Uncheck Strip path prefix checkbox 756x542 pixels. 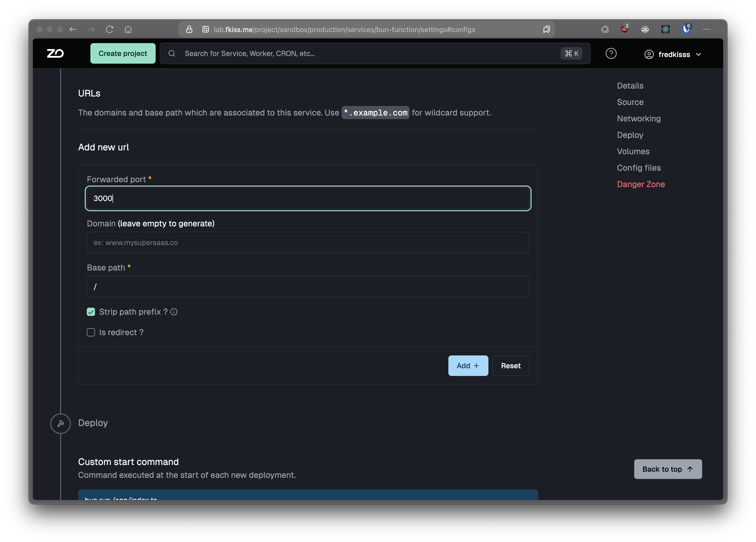[x=91, y=312]
